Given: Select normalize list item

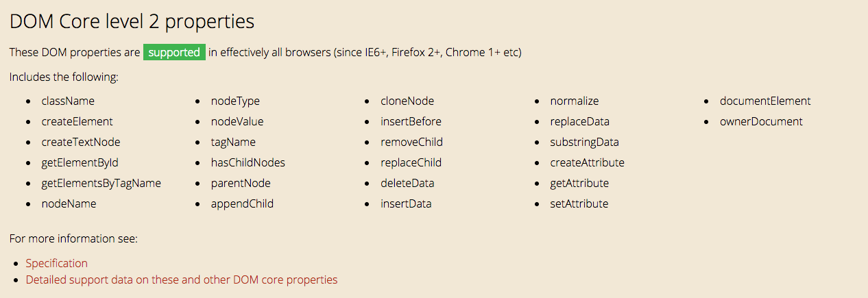Looking at the screenshot, I should click(575, 101).
